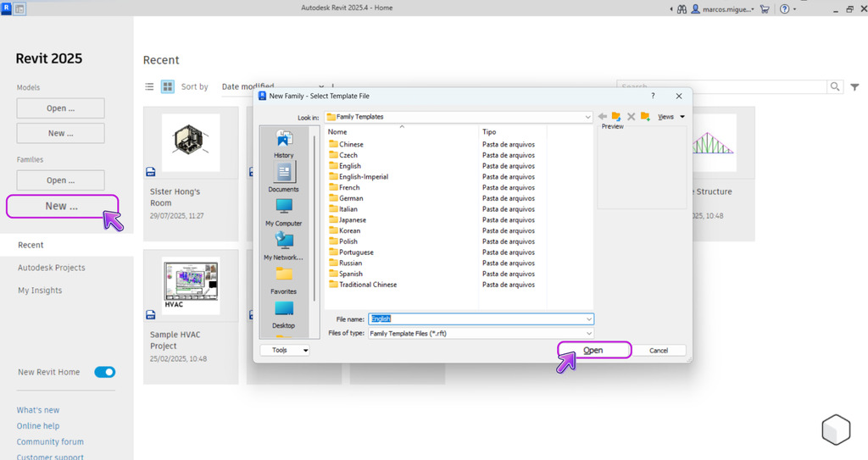Viewport: 868px width, 460px height.
Task: Select Desktop in the places bar
Action: [x=283, y=314]
